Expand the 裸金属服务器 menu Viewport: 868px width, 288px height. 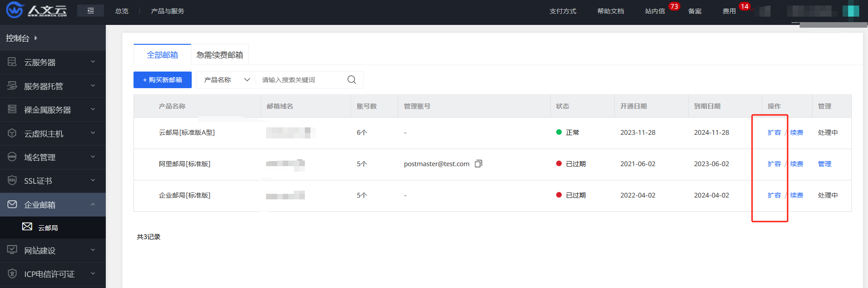(x=93, y=109)
